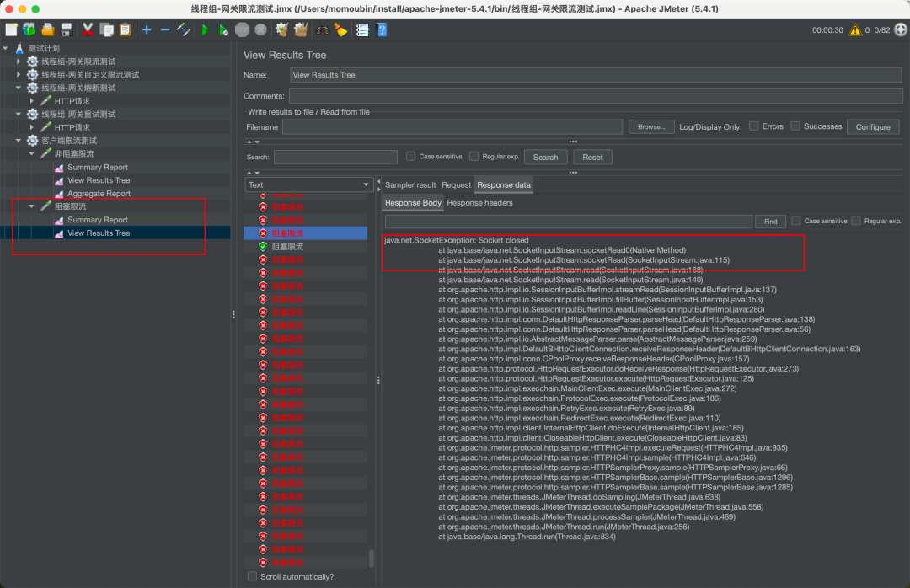Viewport: 910px width, 588px height.
Task: Select the View Results Tree under 非阻塞限流
Action: point(99,180)
